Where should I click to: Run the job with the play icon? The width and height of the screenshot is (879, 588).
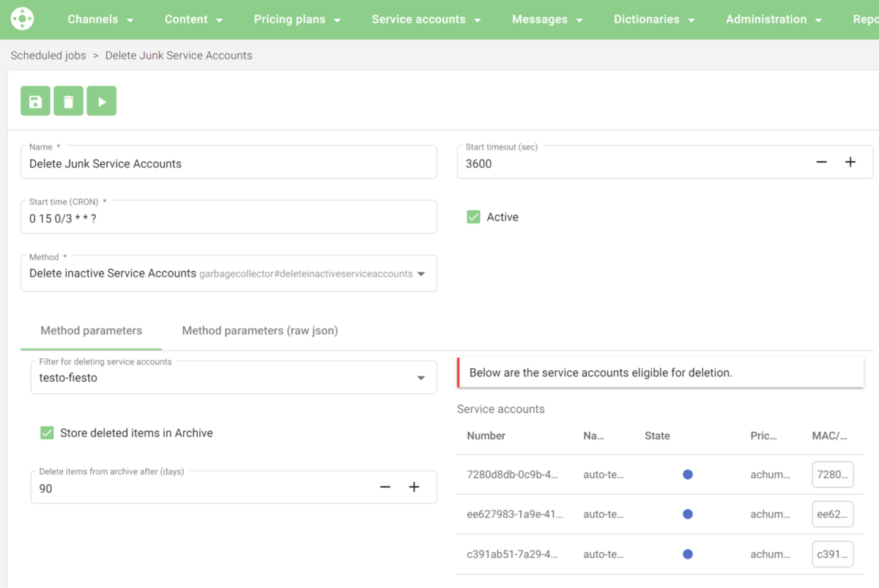(x=102, y=101)
